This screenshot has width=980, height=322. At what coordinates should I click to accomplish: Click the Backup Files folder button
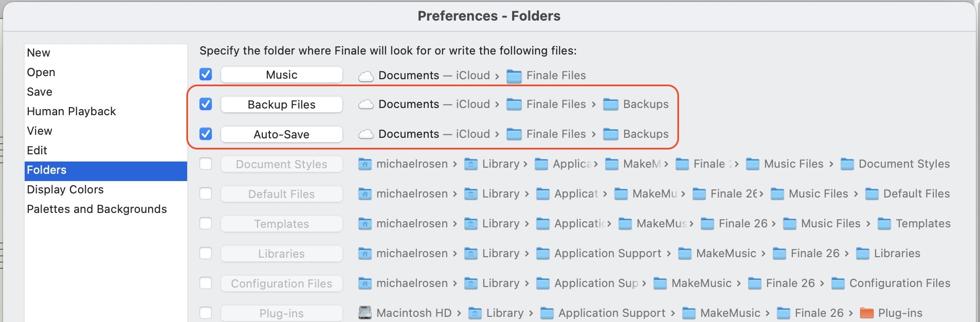click(x=281, y=104)
